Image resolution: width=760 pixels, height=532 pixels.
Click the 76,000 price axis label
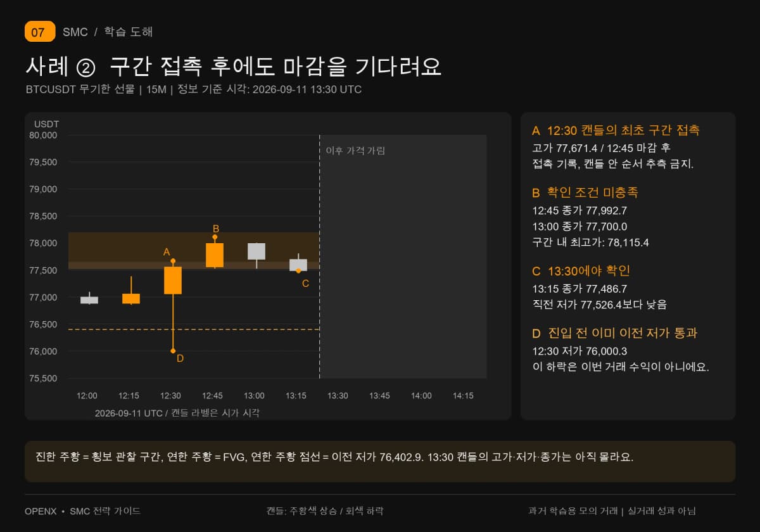pos(44,351)
